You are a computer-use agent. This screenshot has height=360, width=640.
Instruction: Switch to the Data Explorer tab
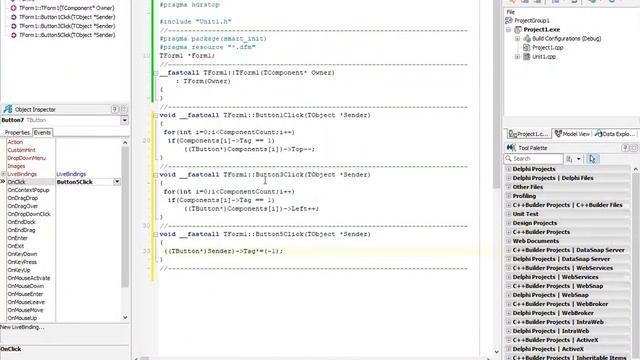[614, 134]
